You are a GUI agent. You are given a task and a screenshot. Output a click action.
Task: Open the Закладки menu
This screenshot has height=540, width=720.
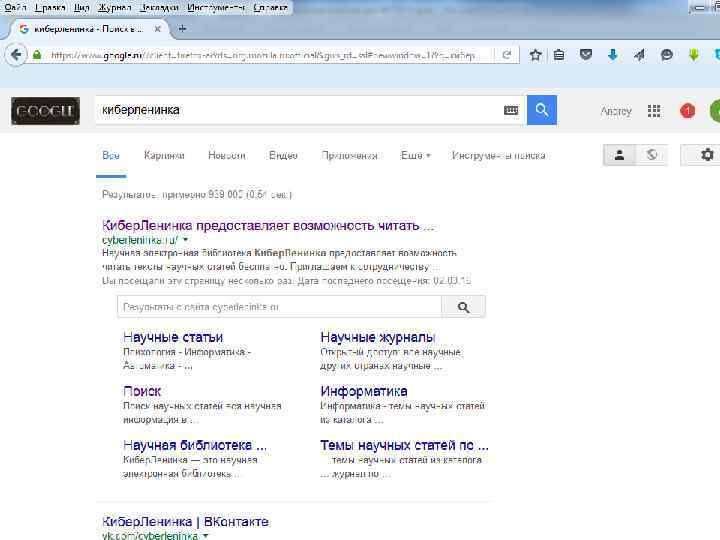(x=158, y=7)
